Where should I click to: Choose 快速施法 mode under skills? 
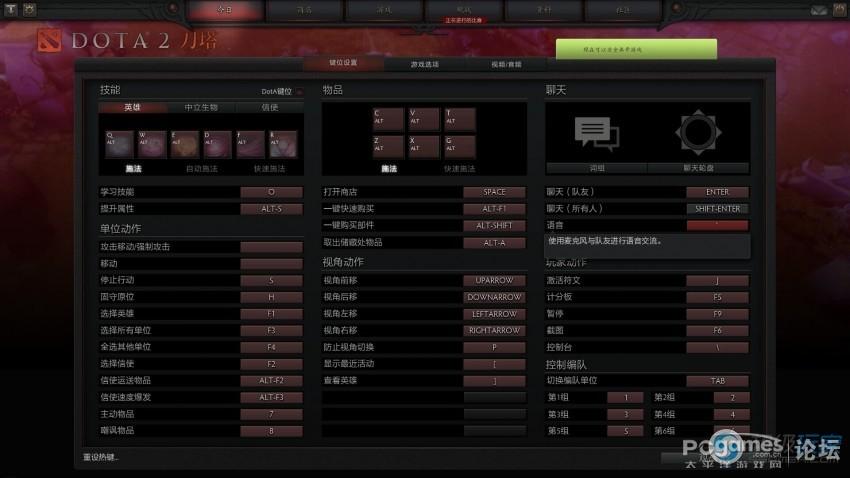pos(269,169)
